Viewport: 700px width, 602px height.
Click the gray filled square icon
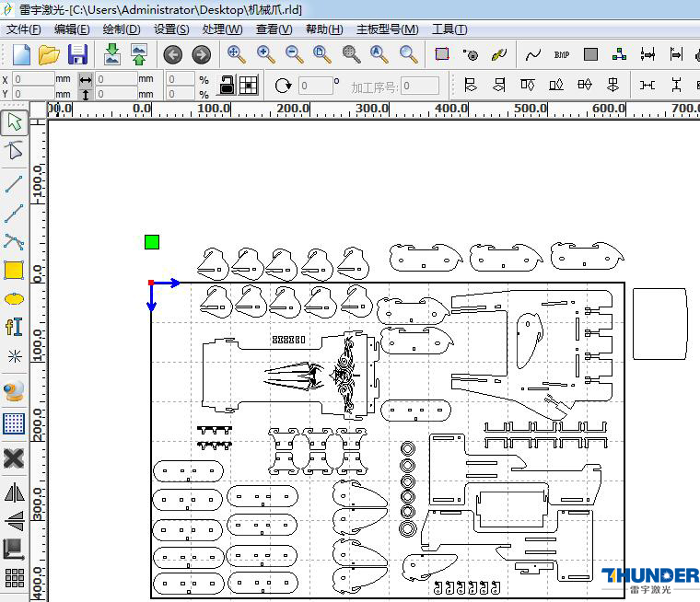tap(590, 54)
